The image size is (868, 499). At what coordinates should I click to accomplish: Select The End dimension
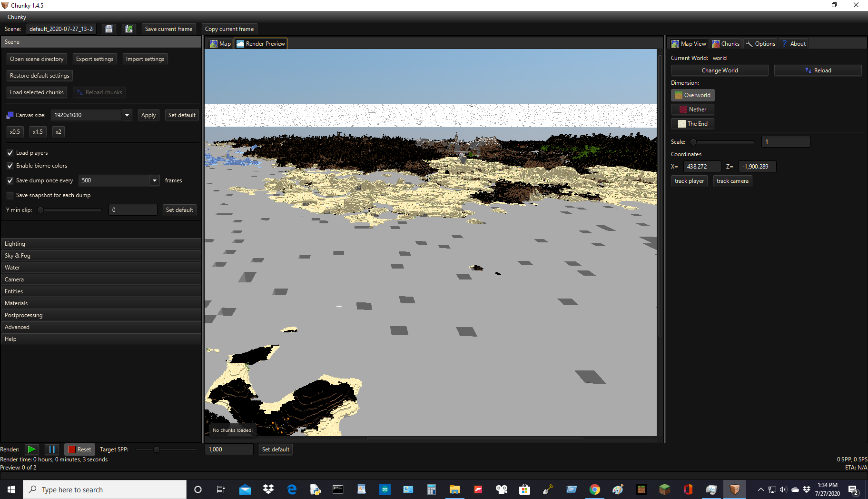(692, 123)
